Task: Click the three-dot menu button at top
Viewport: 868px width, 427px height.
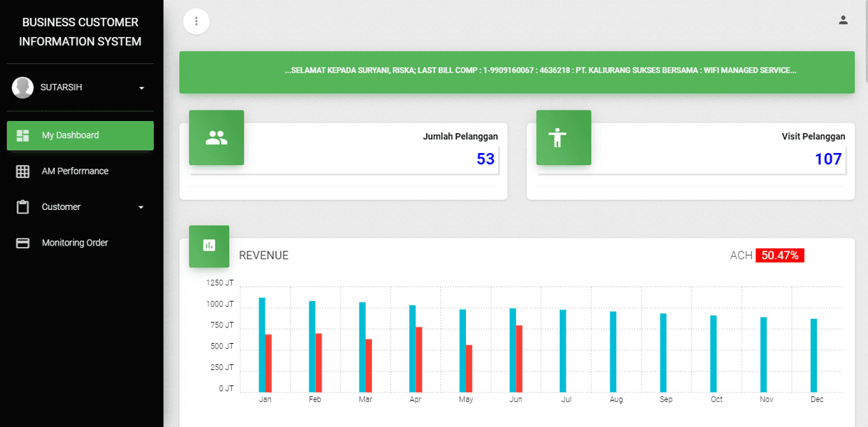Action: [x=196, y=21]
